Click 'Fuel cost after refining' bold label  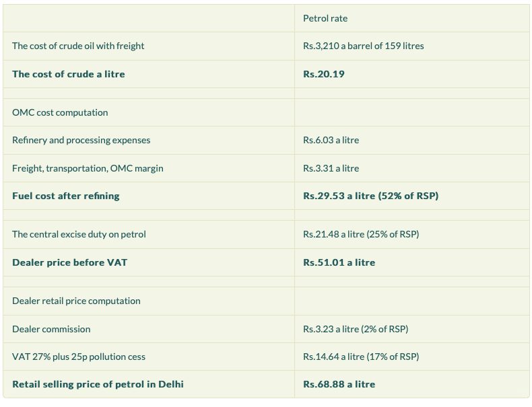(x=65, y=196)
